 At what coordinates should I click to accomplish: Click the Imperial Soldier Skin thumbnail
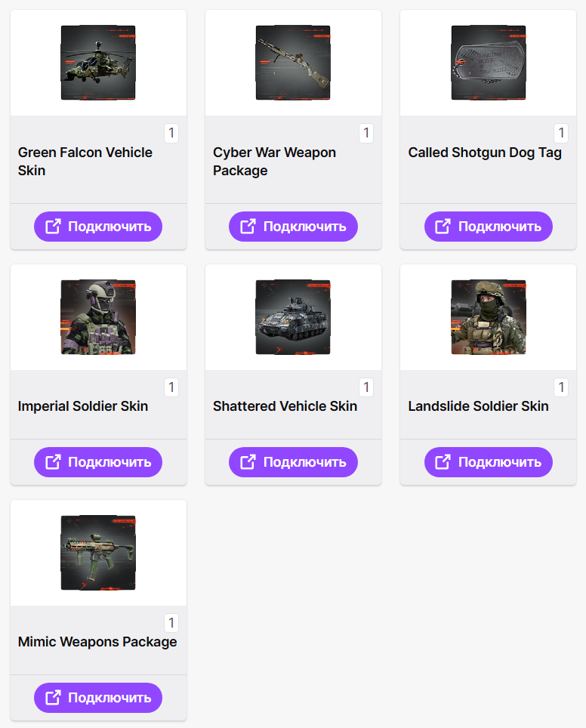coord(98,317)
